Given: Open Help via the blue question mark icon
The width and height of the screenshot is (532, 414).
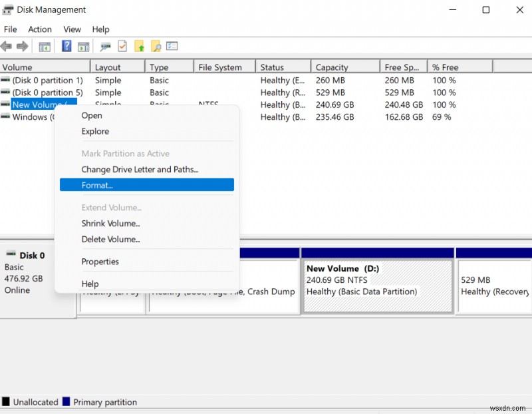Looking at the screenshot, I should coord(67,46).
